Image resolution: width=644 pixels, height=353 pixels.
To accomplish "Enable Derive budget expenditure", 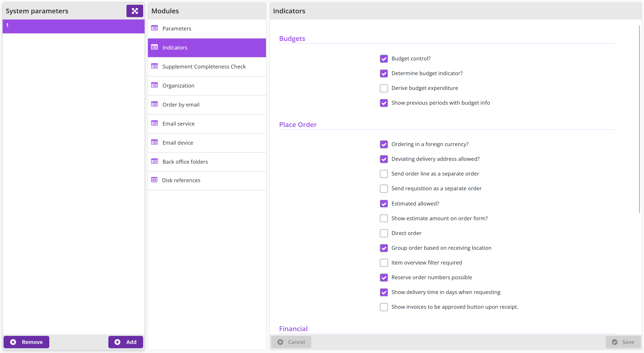I will click(x=384, y=88).
